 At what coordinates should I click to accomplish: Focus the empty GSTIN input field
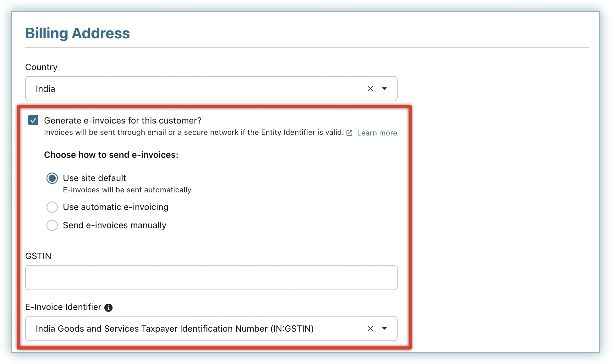tap(211, 278)
